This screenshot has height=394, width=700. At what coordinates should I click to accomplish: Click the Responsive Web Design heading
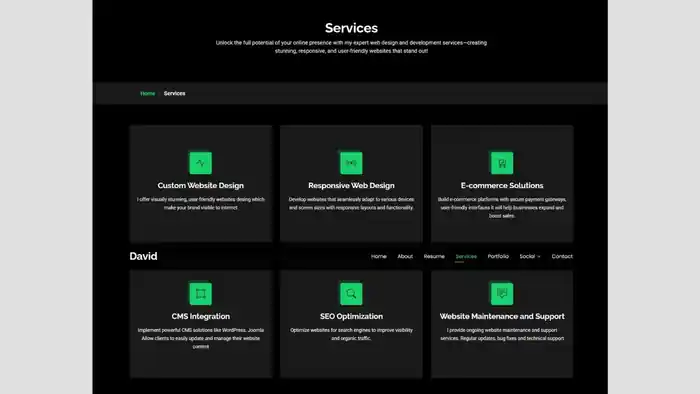tap(351, 186)
